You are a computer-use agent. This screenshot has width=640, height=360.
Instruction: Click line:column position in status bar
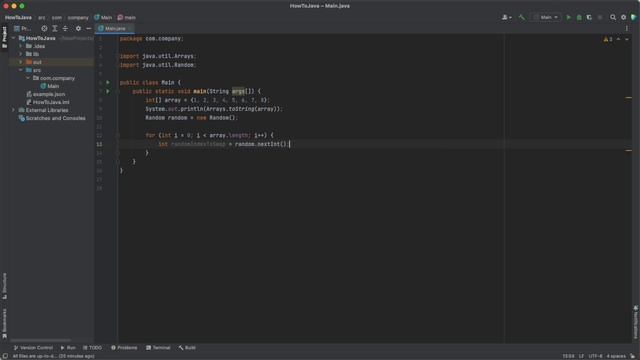click(x=568, y=356)
